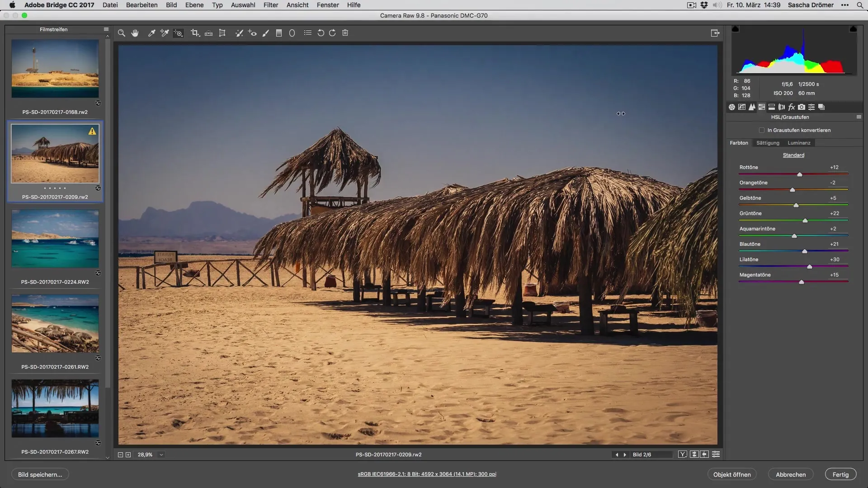Click Bild speichern... button
868x488 pixels.
(x=40, y=474)
